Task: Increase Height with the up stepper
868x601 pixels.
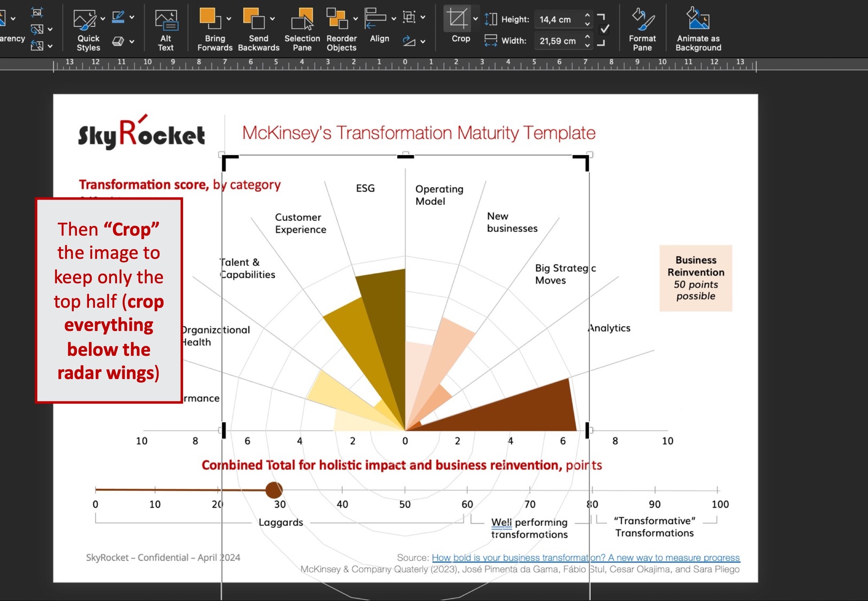Action: pos(587,15)
